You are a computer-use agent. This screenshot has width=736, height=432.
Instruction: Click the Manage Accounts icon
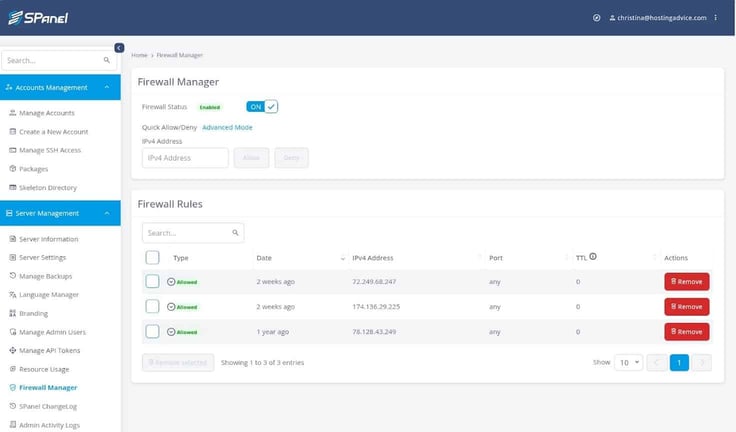13,113
